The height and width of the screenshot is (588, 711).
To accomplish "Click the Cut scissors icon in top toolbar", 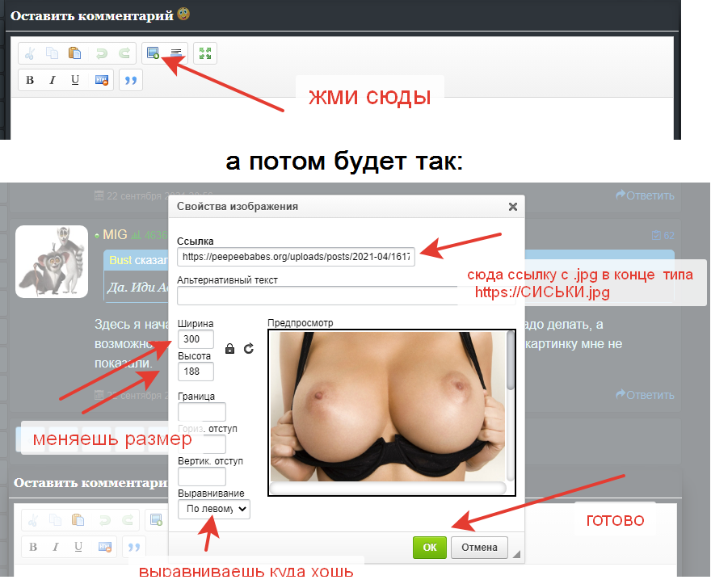I will 30,53.
